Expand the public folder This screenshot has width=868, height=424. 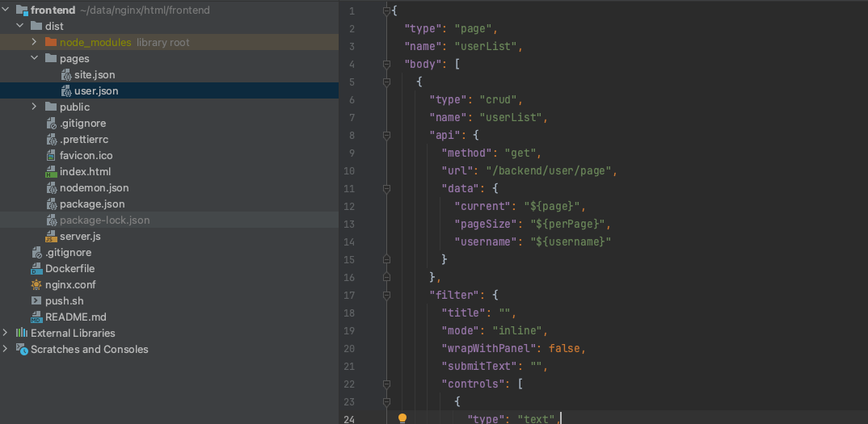(34, 107)
